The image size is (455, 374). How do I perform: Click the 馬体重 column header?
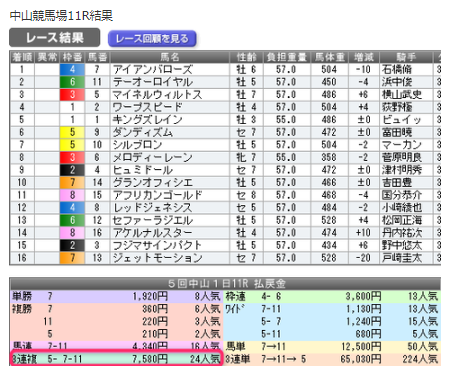(330, 57)
